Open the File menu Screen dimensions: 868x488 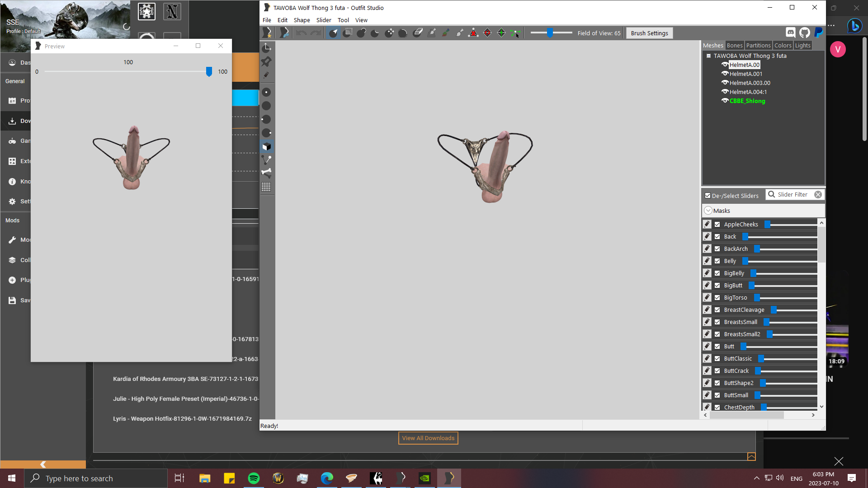[x=267, y=20]
